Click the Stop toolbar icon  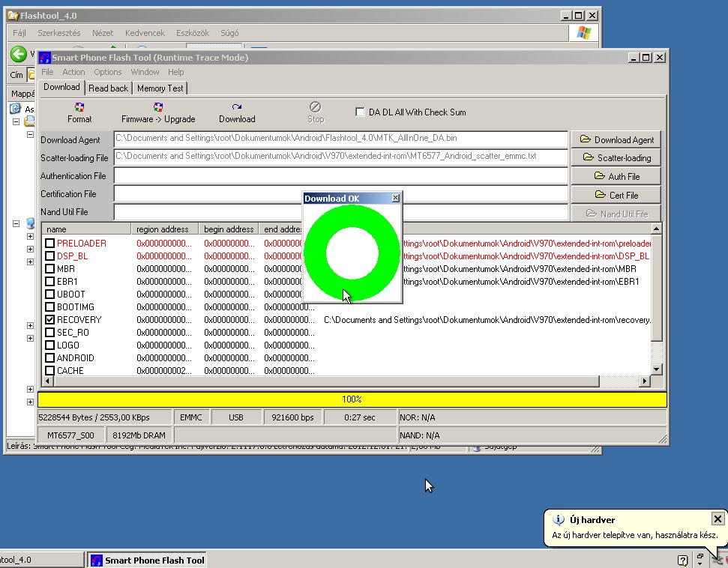315,106
